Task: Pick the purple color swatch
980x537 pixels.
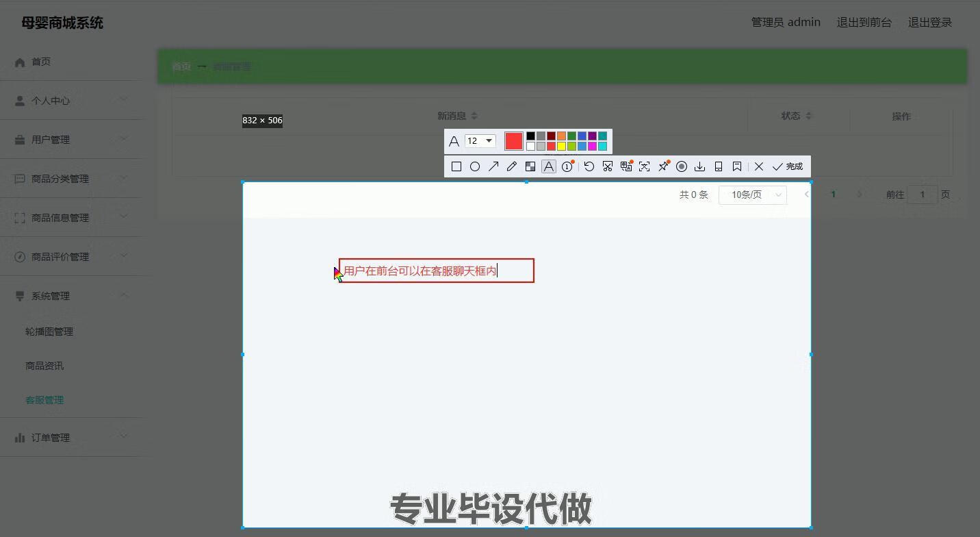Action: [x=592, y=136]
